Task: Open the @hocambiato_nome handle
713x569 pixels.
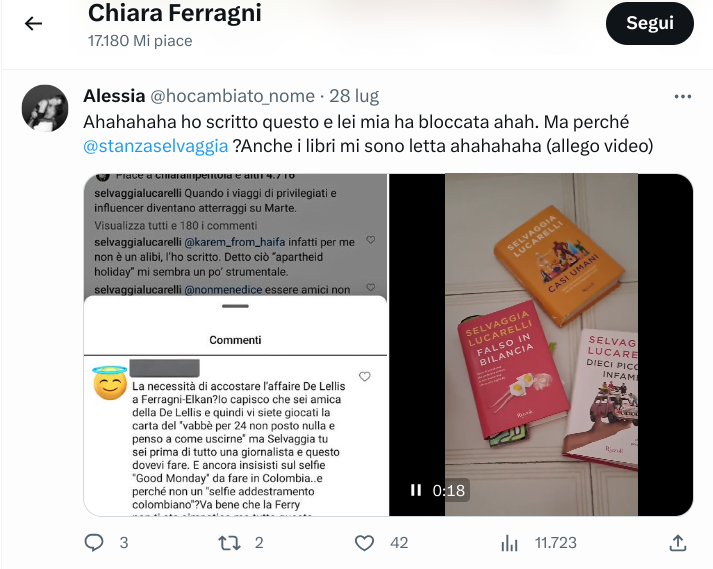Action: [232, 96]
